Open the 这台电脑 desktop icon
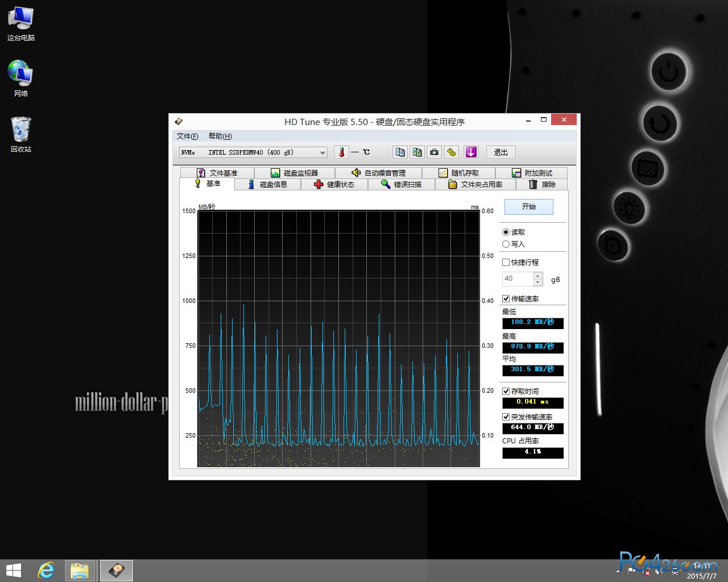This screenshot has height=582, width=728. click(x=21, y=23)
